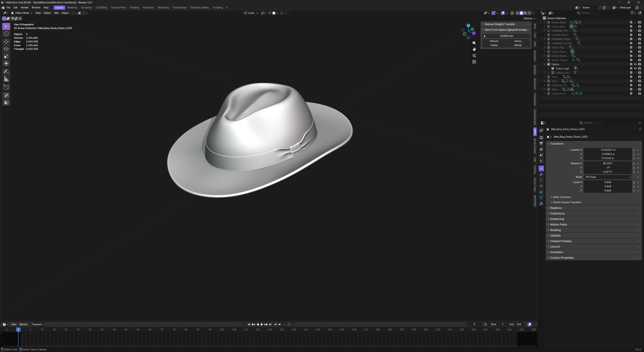This screenshot has width=644, height=352.
Task: Uncheck the Citizen Pants collection checkbox
Action: tap(631, 52)
